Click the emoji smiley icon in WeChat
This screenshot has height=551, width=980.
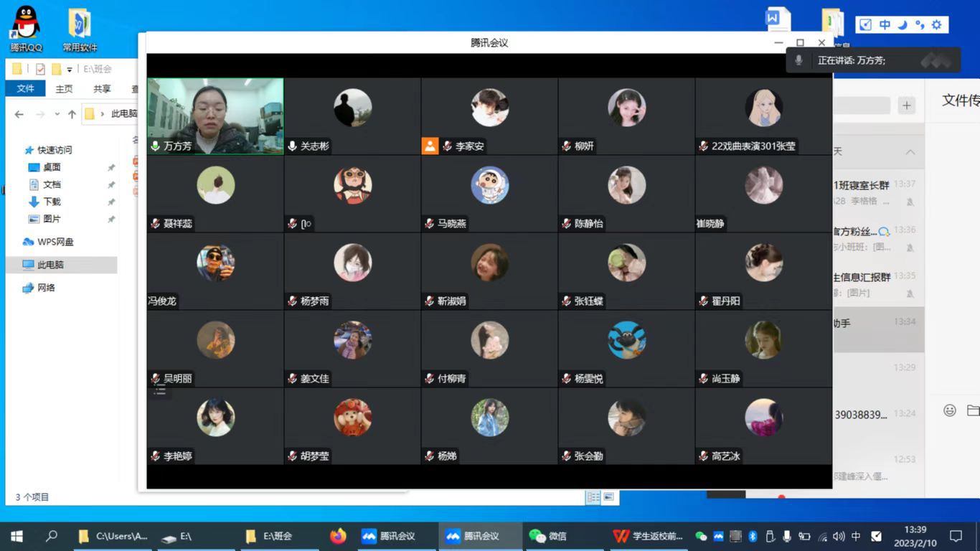[950, 410]
